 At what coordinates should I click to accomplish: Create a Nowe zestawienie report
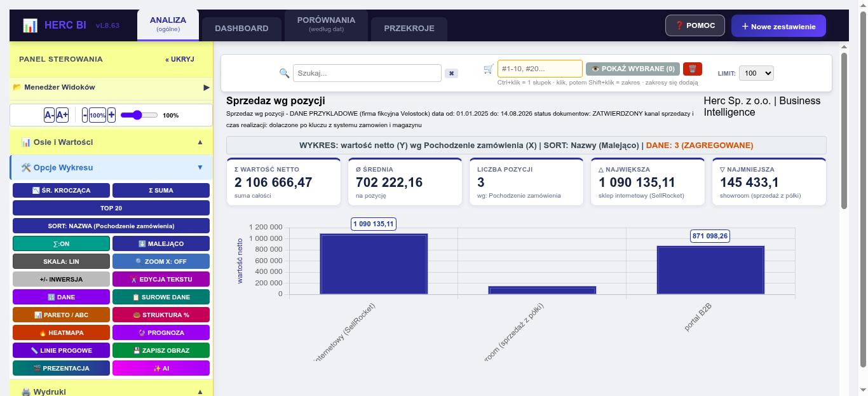[x=778, y=26]
